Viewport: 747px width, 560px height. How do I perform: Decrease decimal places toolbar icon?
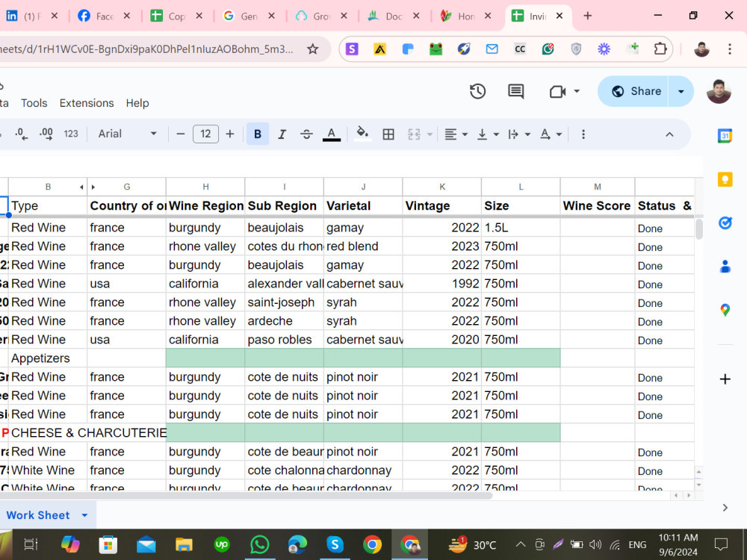click(x=21, y=134)
